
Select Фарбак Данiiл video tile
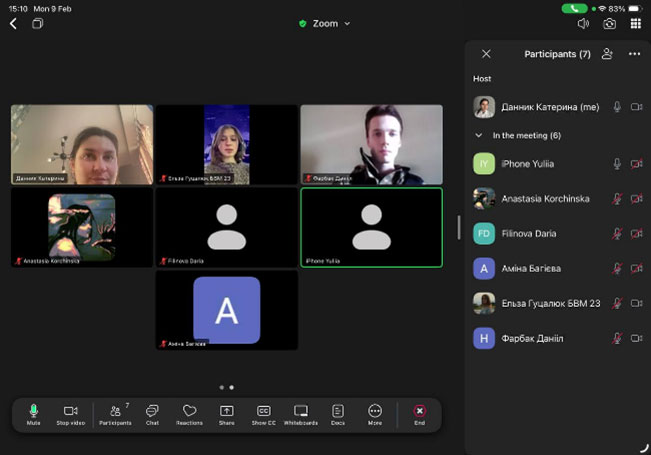(x=371, y=145)
